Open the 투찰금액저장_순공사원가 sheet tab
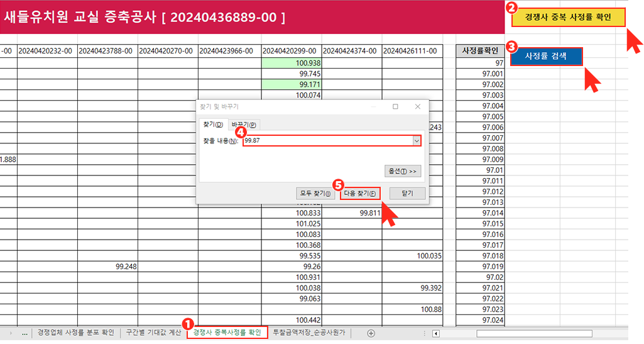This screenshot has width=644, height=344. coord(309,332)
